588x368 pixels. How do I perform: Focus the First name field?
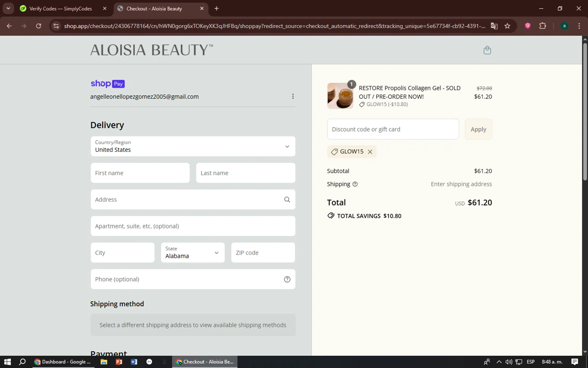pos(140,173)
